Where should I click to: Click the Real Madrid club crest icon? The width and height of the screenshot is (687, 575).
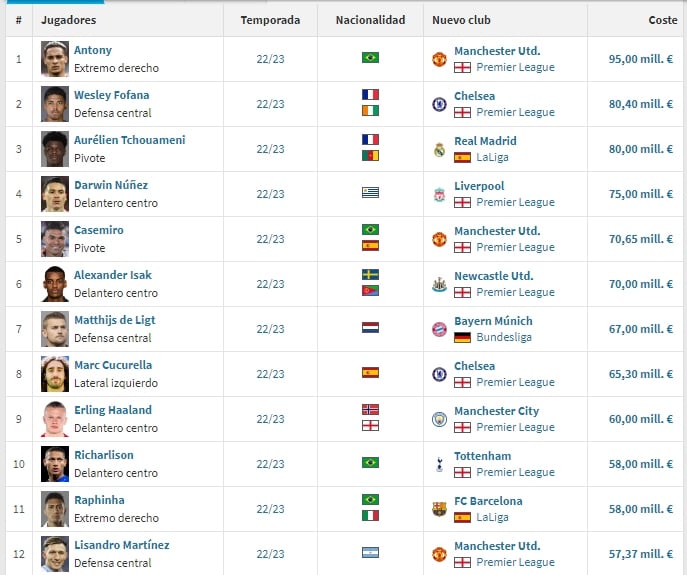(x=439, y=149)
